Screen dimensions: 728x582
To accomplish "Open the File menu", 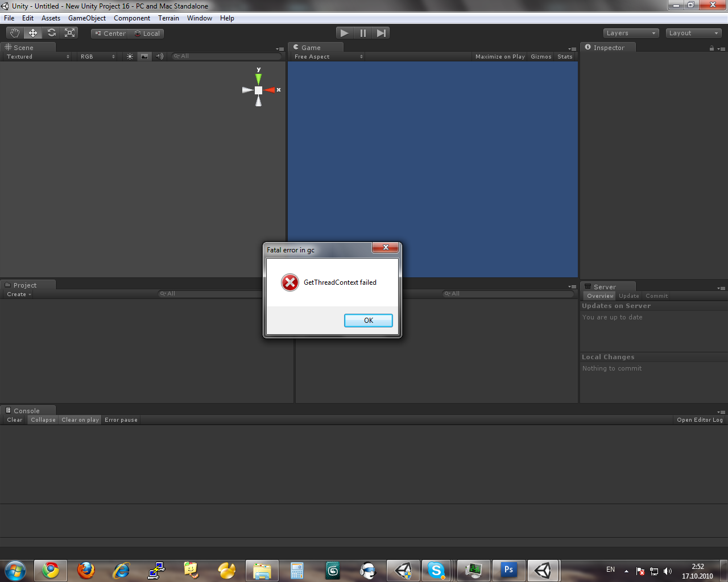I will tap(9, 18).
